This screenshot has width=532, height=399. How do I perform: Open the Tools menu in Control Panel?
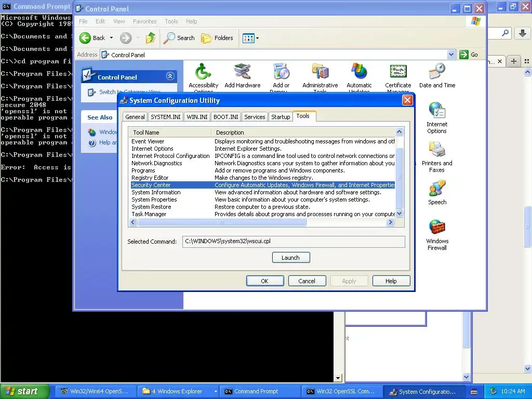171,21
